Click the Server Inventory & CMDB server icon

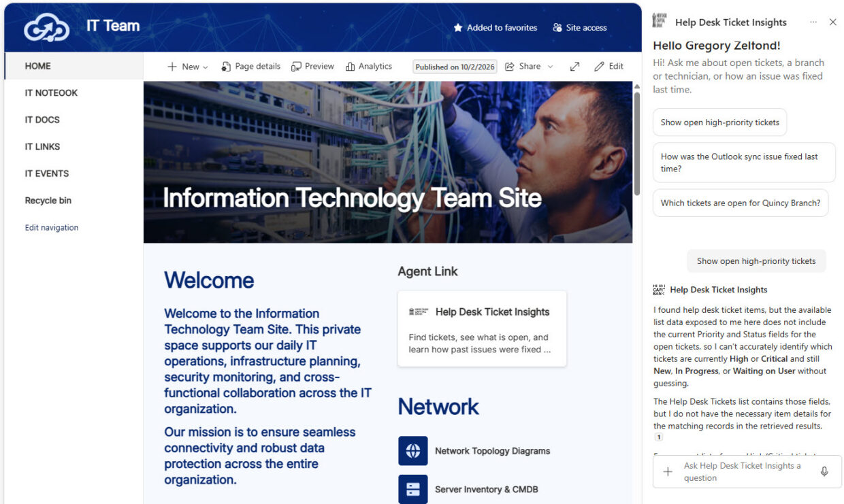pos(413,489)
